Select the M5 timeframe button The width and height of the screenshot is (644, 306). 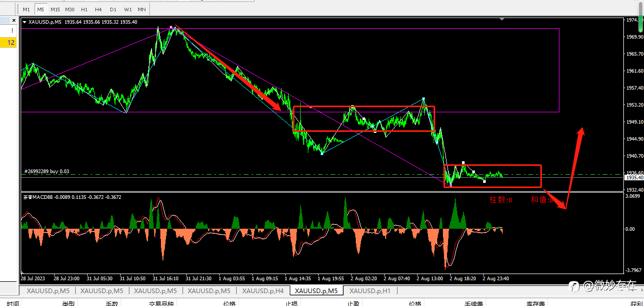[x=41, y=9]
